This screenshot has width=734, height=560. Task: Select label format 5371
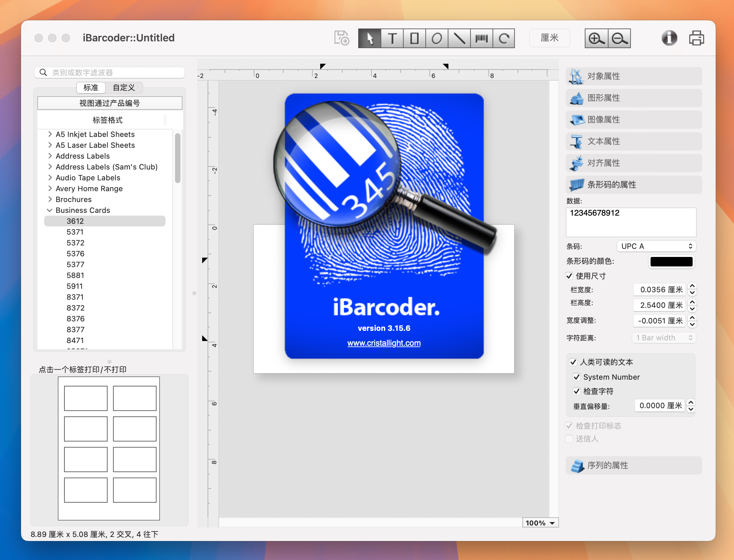click(75, 232)
